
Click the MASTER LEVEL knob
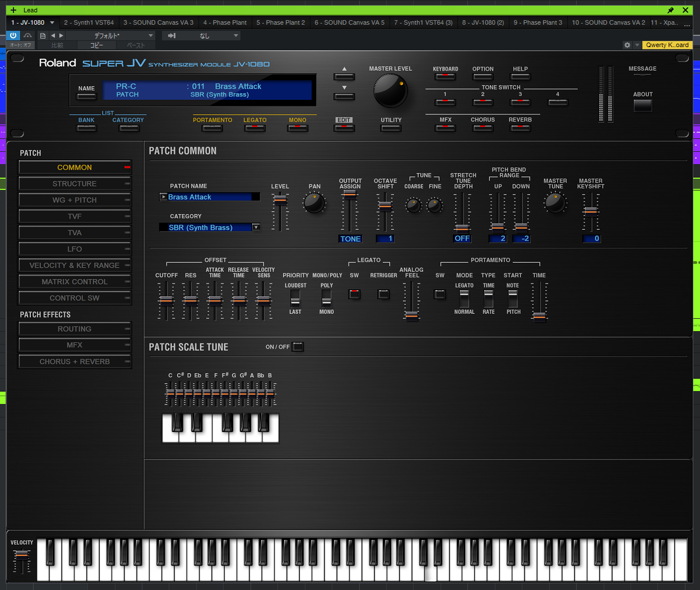(390, 91)
